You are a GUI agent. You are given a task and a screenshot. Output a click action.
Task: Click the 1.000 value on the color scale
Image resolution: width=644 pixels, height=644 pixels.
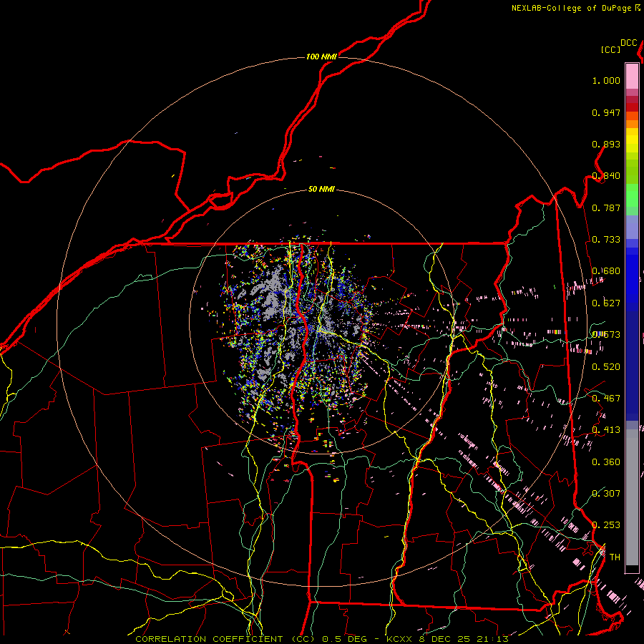[606, 81]
